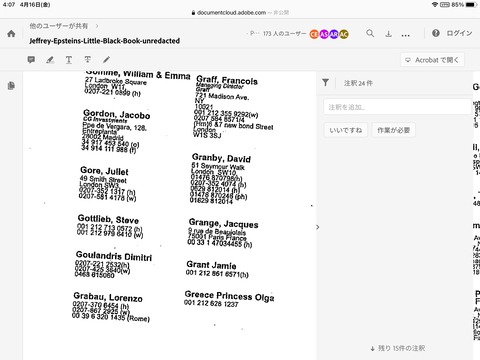
Task: Choose the 作業が必要 quick reply
Action: pyautogui.click(x=394, y=130)
